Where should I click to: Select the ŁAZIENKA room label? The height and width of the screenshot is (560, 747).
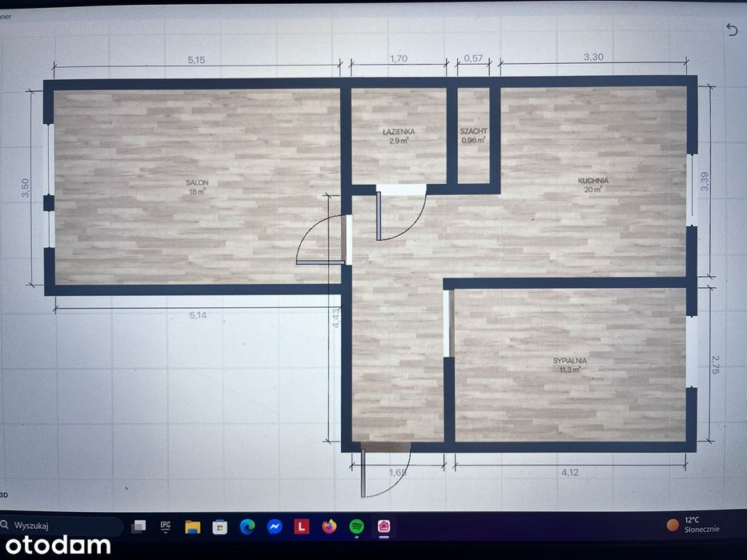(399, 131)
